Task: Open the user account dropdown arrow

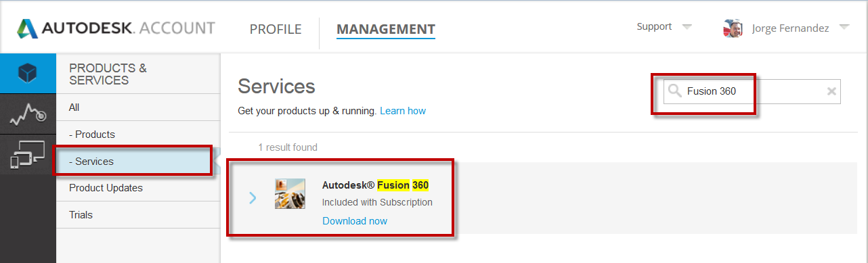Action: pyautogui.click(x=844, y=28)
